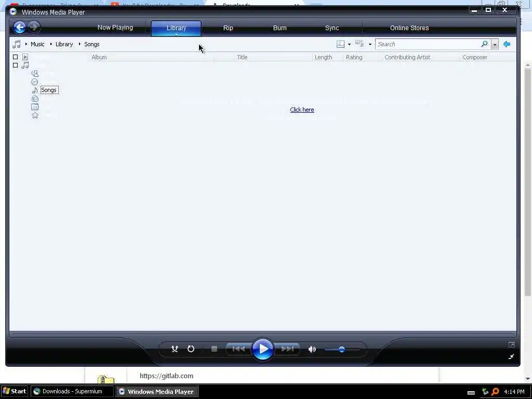Click into the Search input field
Viewport: 532px width, 399px height.
pyautogui.click(x=428, y=44)
